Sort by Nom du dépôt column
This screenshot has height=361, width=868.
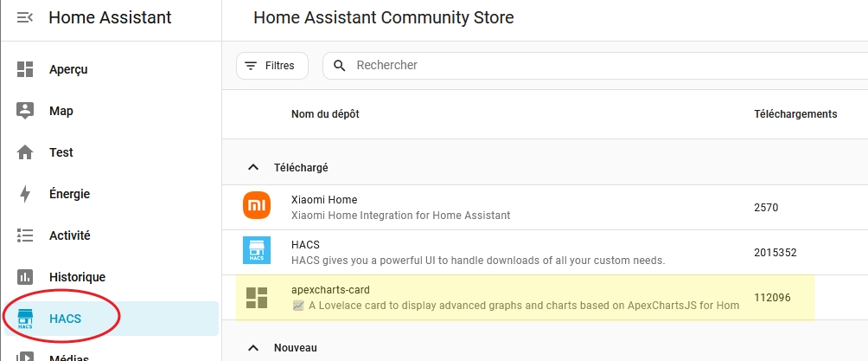click(x=325, y=114)
